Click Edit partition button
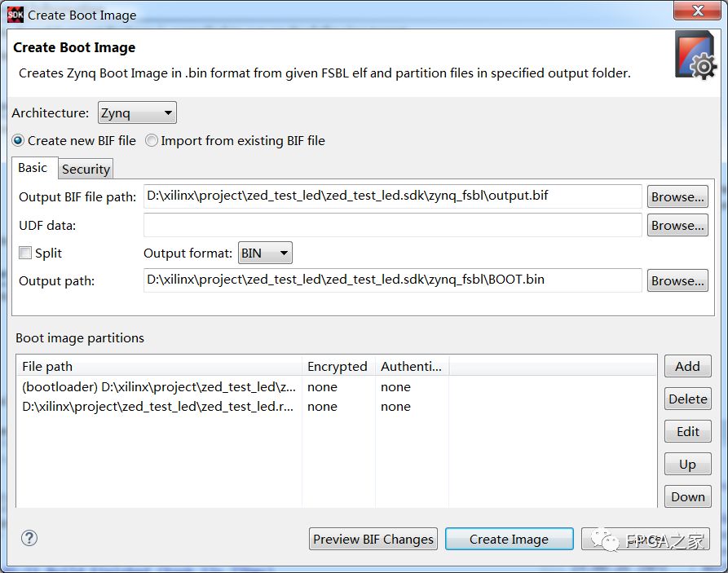728x573 pixels. point(687,431)
